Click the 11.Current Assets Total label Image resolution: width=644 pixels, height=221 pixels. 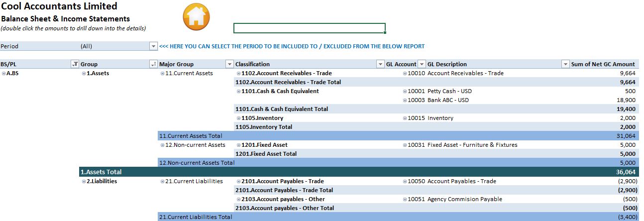191,136
